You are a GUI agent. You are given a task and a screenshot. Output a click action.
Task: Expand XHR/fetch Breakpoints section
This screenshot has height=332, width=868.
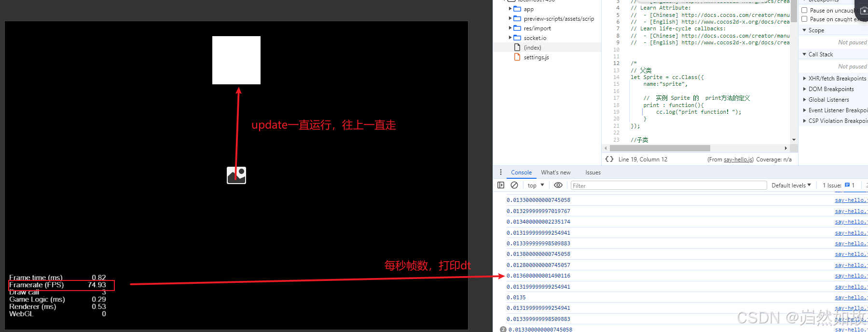804,78
